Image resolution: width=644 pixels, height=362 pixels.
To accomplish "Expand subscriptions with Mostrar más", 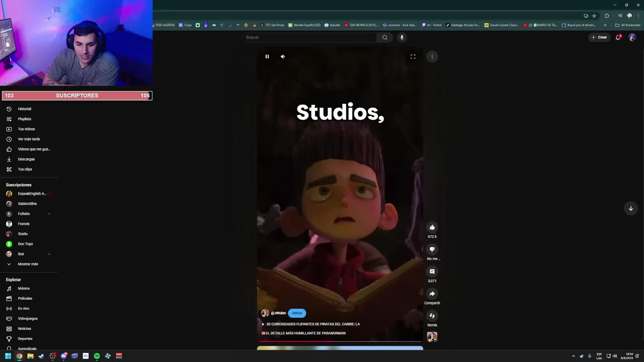I will [29, 264].
